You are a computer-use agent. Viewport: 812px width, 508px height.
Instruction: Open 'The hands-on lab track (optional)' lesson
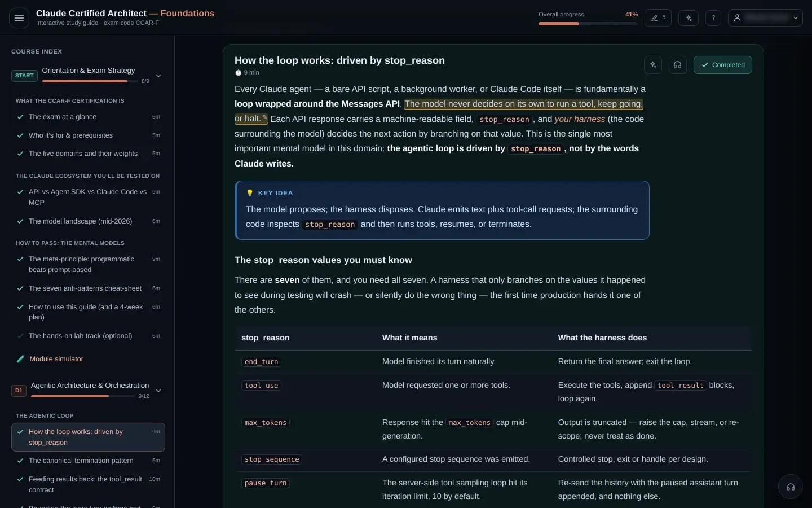point(88,336)
